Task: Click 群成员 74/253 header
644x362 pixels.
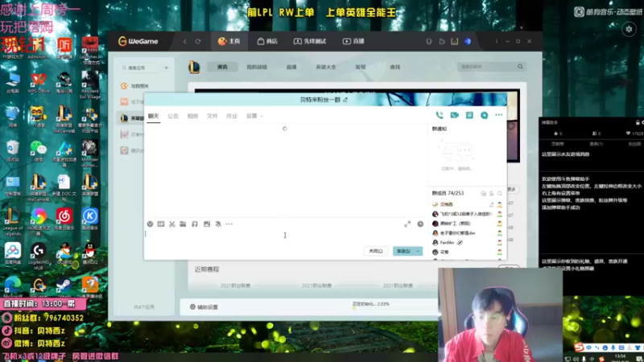Action: (x=448, y=193)
